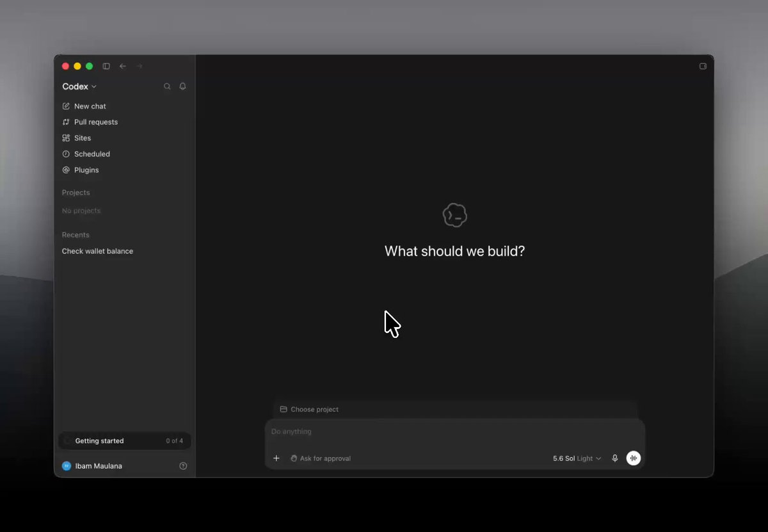
Task: Start dictation with the microphone icon
Action: pos(615,458)
